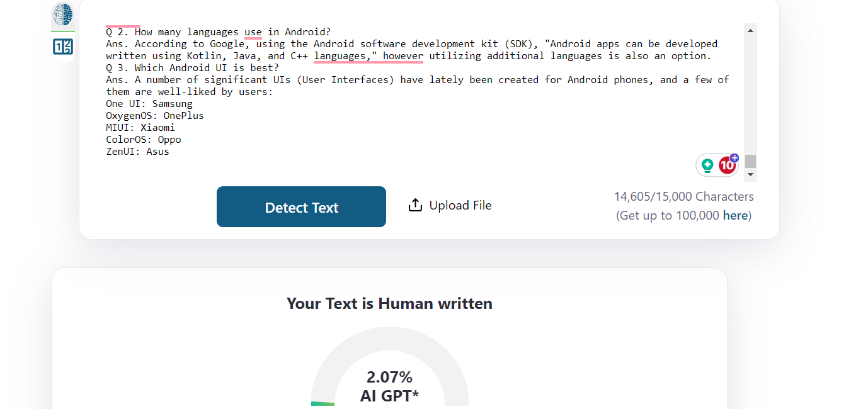The height and width of the screenshot is (409, 868).
Task: Click the upload arrow icon
Action: point(415,205)
